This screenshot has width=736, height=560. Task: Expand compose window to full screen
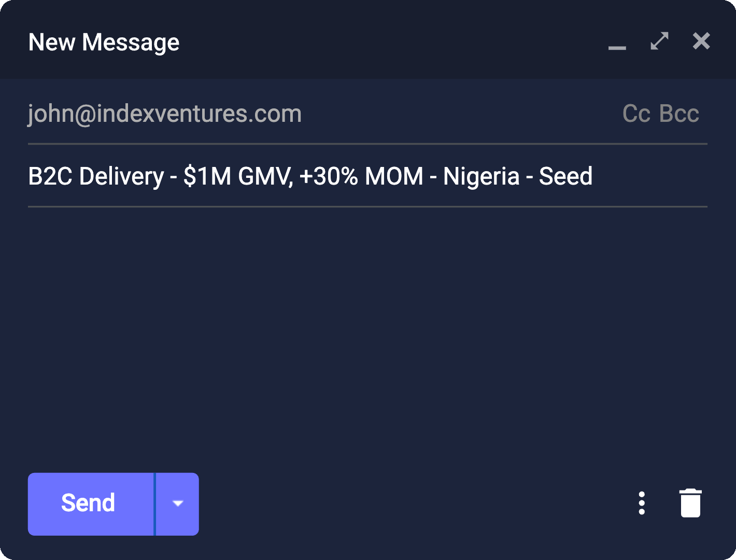[659, 41]
